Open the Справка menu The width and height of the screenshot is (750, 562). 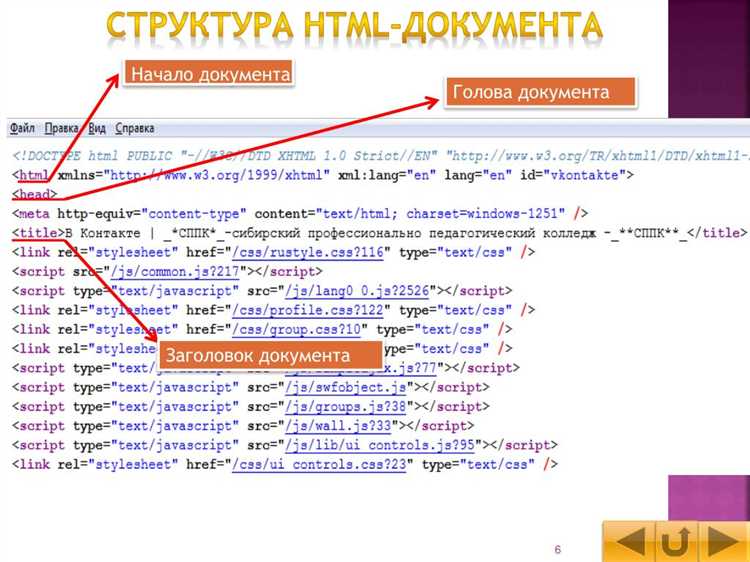[135, 128]
